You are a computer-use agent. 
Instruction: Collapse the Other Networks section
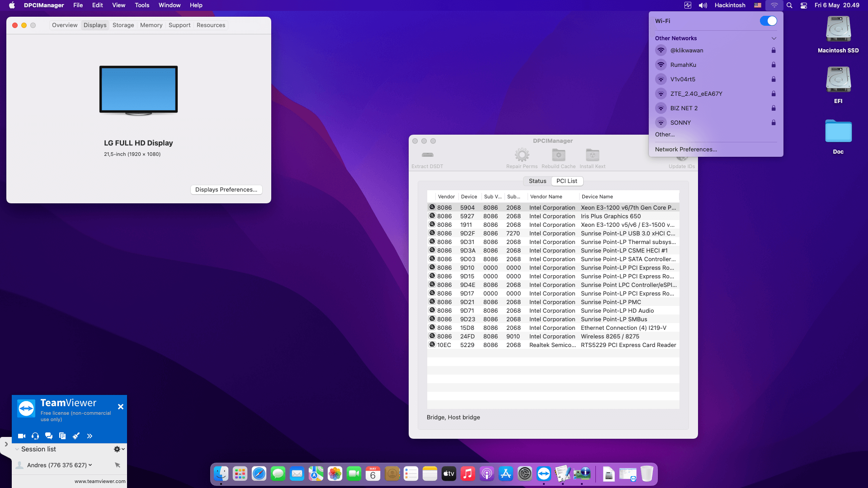click(774, 38)
